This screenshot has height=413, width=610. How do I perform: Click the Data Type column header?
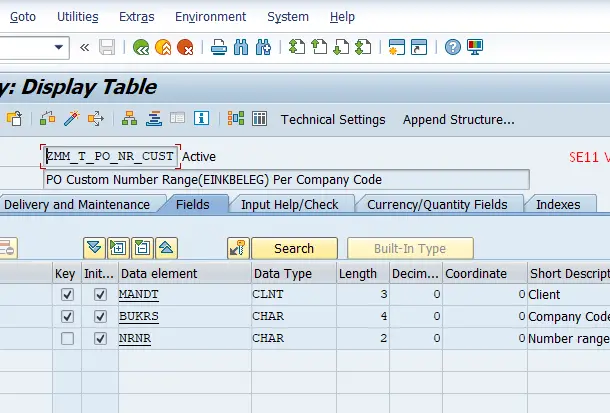(x=294, y=273)
